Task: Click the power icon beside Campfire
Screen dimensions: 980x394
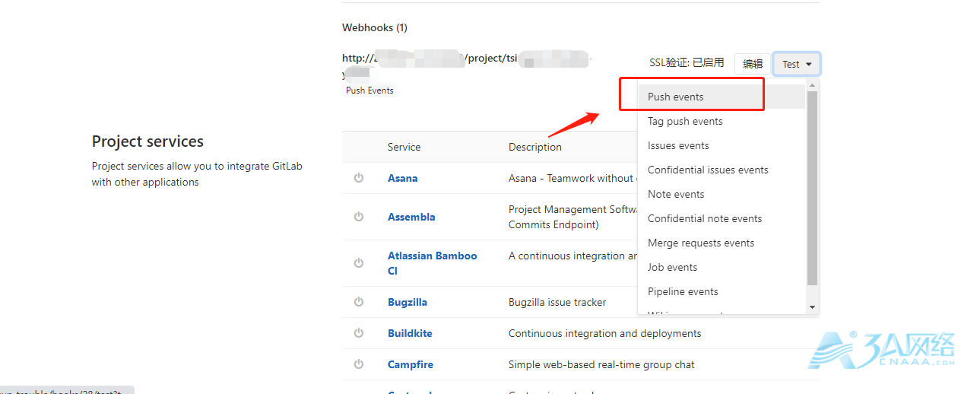Action: coord(359,364)
